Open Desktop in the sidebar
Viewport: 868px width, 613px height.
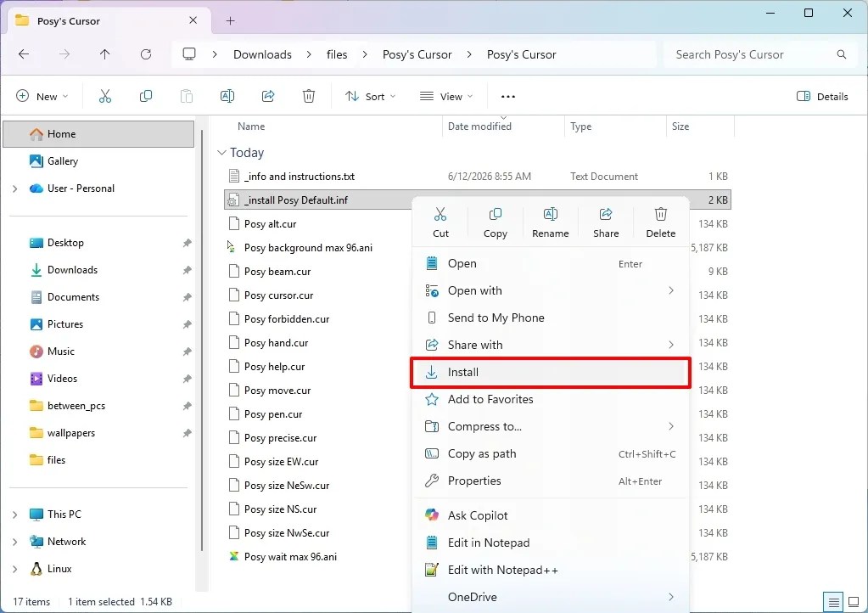pos(98,243)
